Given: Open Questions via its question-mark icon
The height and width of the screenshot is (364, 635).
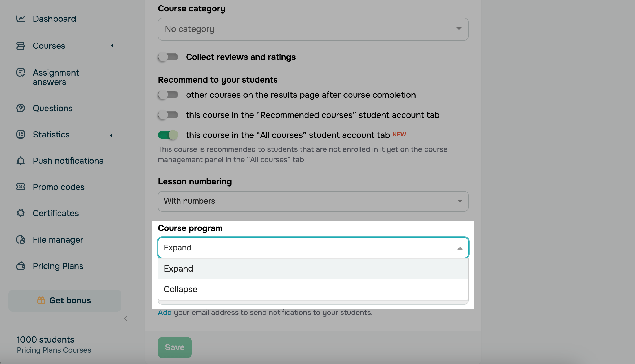Looking at the screenshot, I should pyautogui.click(x=21, y=108).
